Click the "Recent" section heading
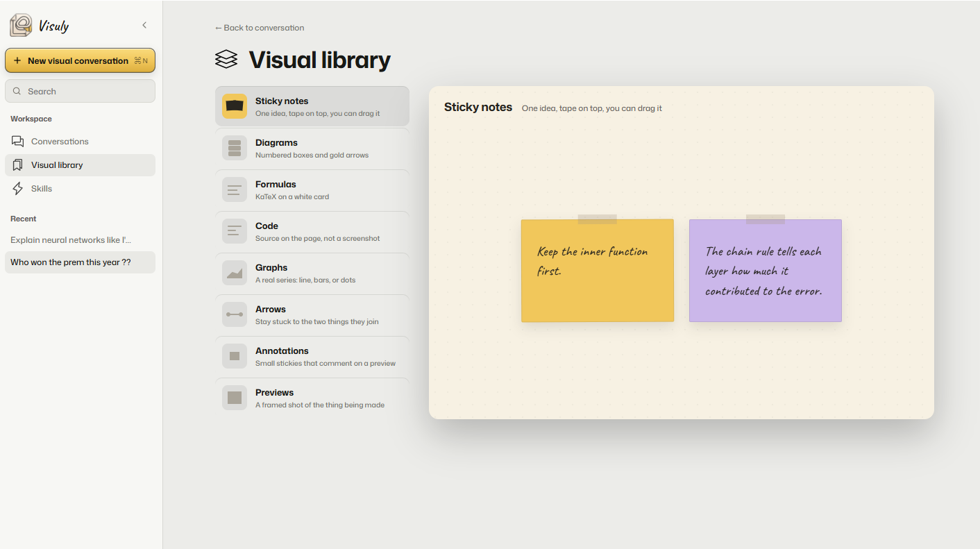This screenshot has width=980, height=549. click(24, 219)
